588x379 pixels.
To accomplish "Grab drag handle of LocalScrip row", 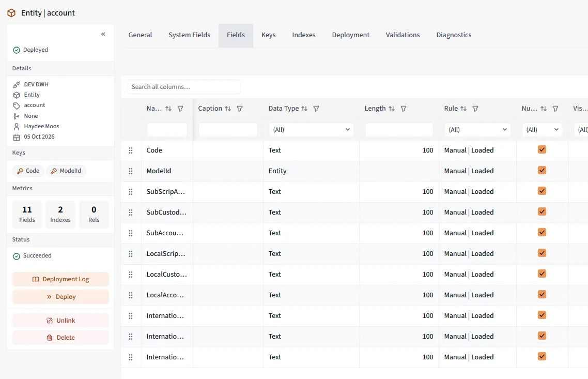I will (131, 254).
